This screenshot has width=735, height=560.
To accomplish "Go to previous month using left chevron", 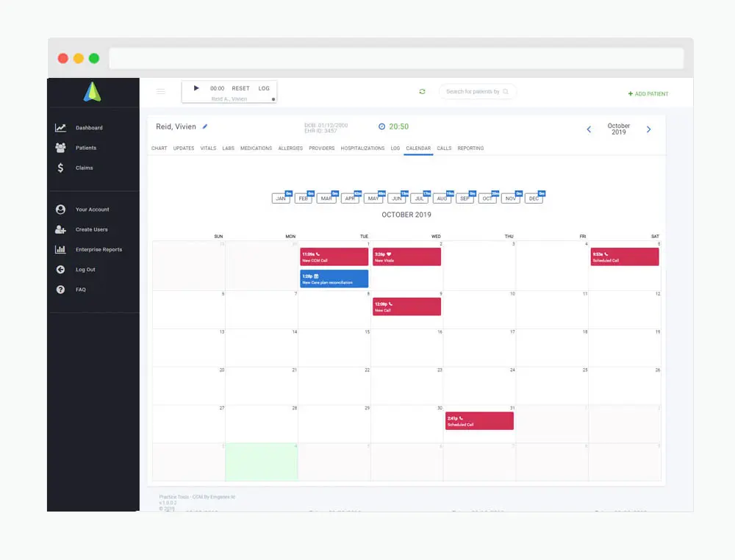I will pyautogui.click(x=589, y=129).
